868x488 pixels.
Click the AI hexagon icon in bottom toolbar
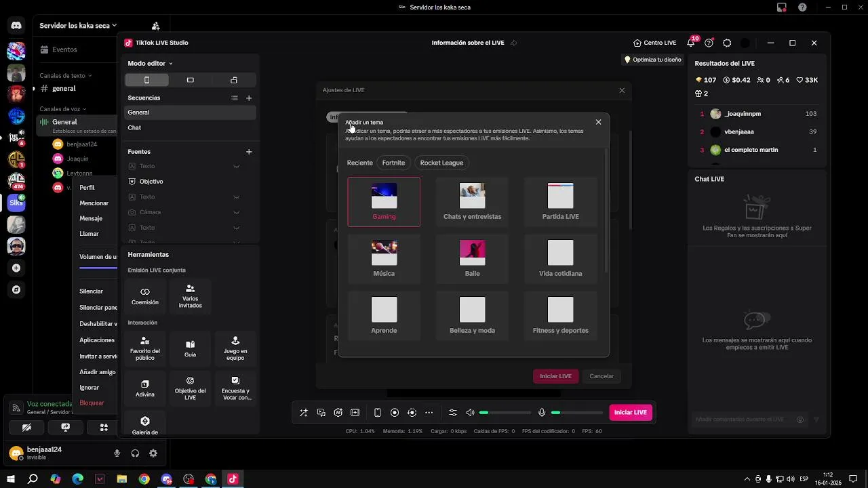click(x=338, y=413)
